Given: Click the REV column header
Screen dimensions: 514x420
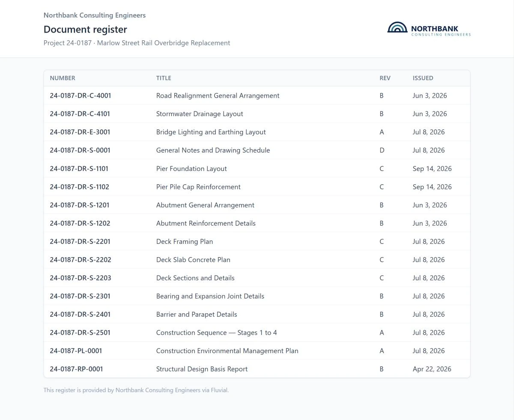Looking at the screenshot, I should (x=385, y=78).
